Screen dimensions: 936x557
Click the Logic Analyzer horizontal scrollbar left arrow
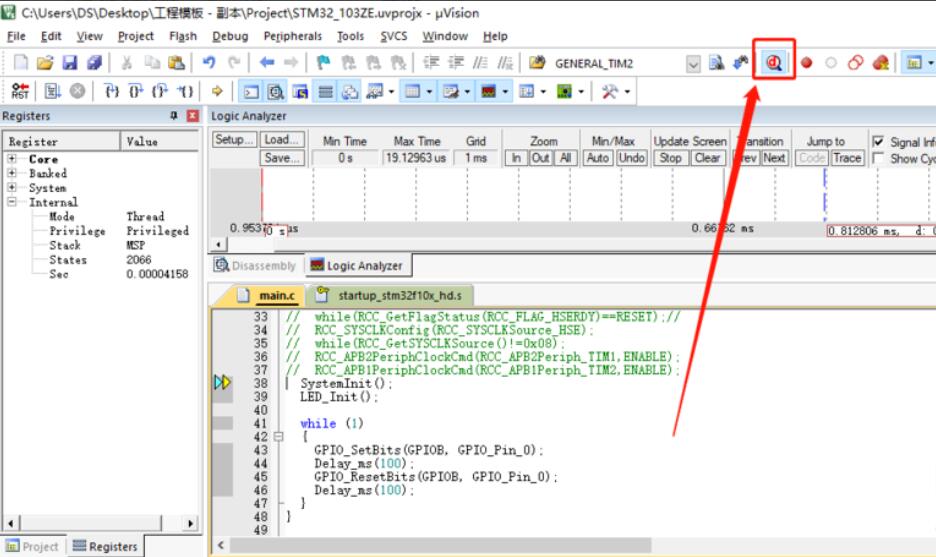[x=217, y=245]
